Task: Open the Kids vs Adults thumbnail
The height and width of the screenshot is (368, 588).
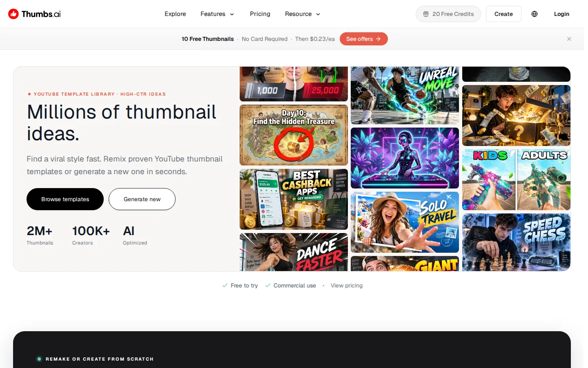Action: click(516, 180)
